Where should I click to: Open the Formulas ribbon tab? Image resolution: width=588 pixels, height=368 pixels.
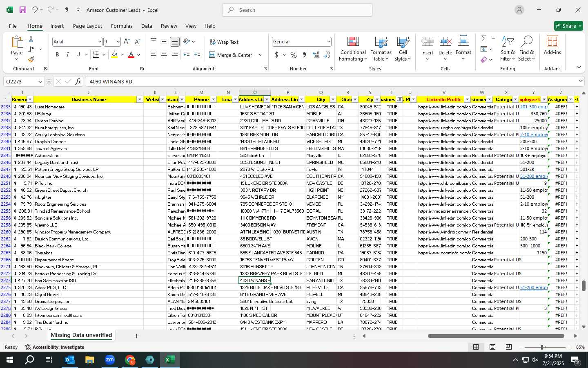tap(122, 26)
